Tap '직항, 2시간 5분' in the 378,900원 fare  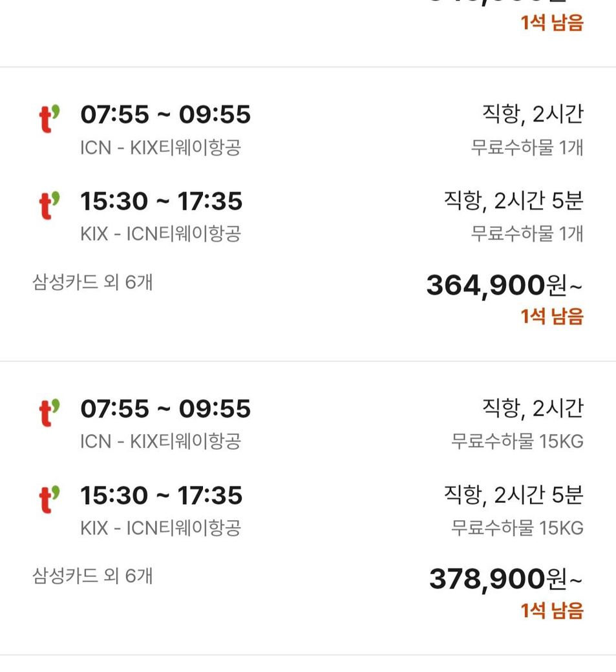513,495
